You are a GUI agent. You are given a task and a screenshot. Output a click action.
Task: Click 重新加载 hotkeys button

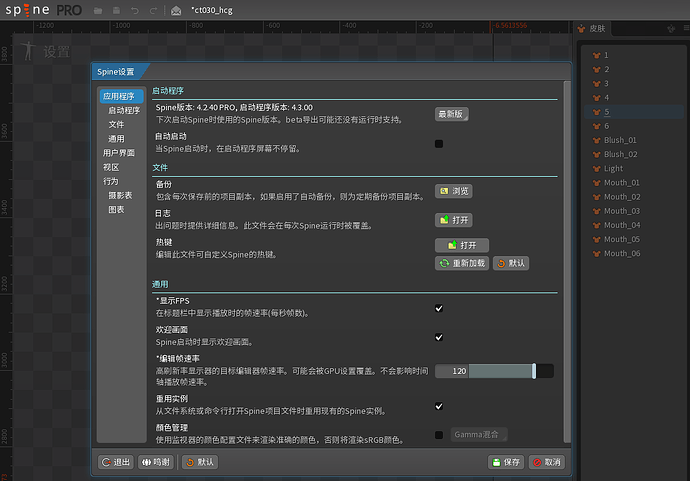tap(462, 263)
